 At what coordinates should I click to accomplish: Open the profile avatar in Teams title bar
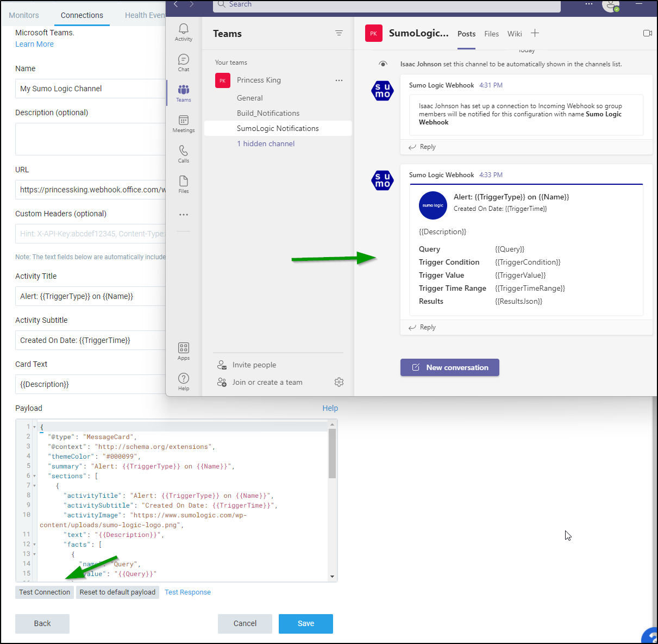pyautogui.click(x=611, y=5)
